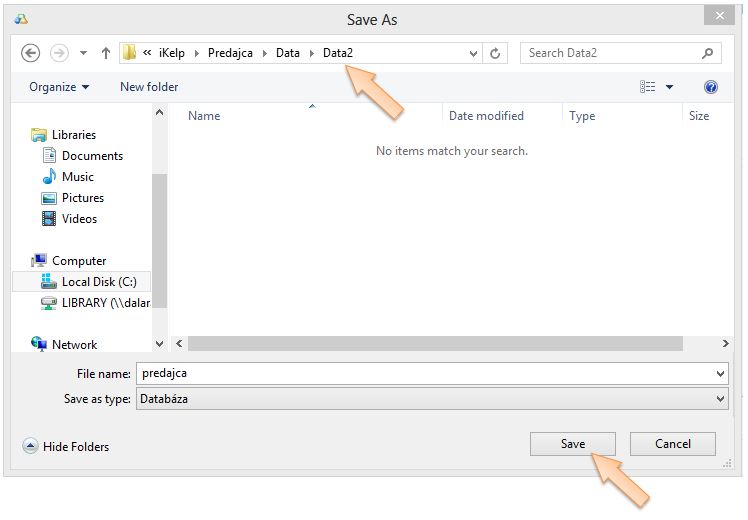Open the Organize menu
This screenshot has width=748, height=520.
click(x=59, y=87)
